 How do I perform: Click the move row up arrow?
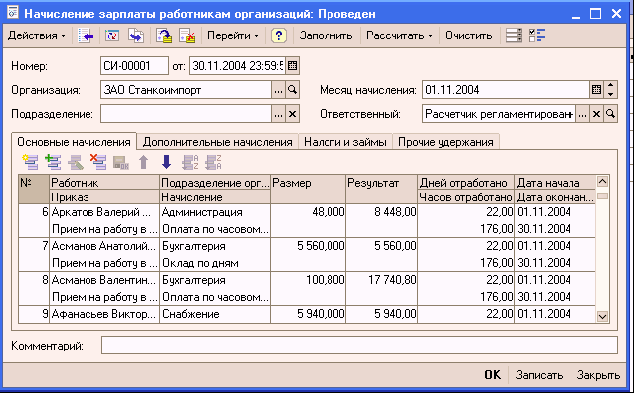click(x=144, y=162)
